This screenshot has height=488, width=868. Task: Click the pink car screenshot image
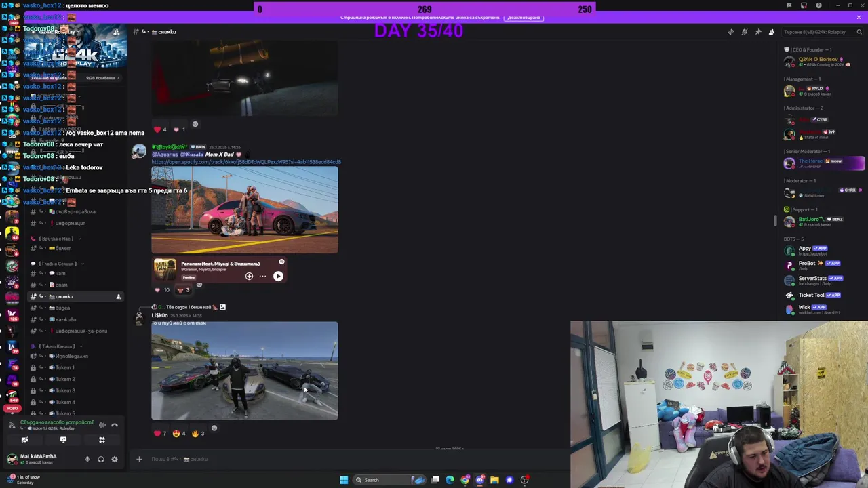(244, 210)
